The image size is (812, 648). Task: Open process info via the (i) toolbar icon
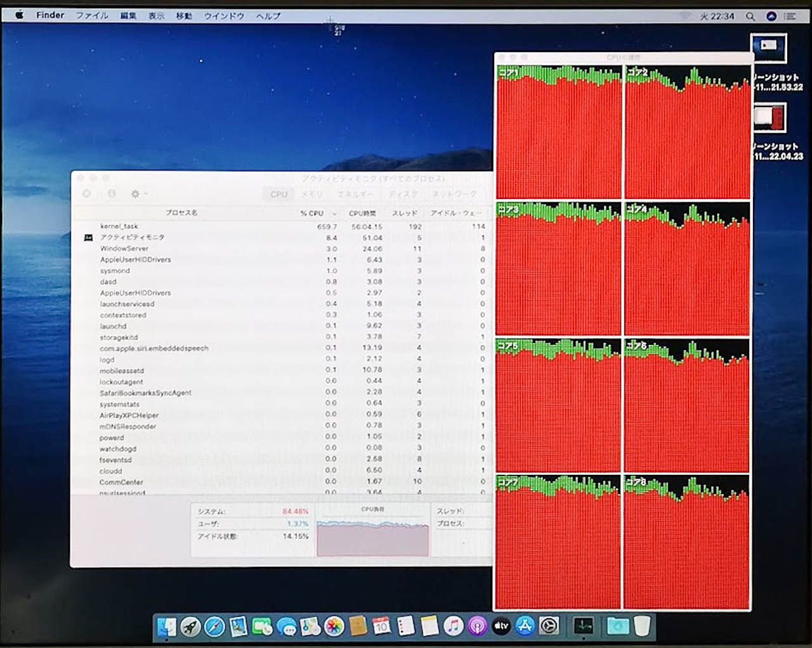112,195
